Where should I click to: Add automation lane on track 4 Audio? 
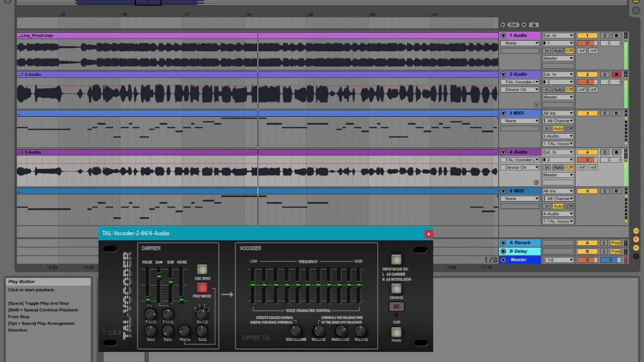pyautogui.click(x=536, y=183)
